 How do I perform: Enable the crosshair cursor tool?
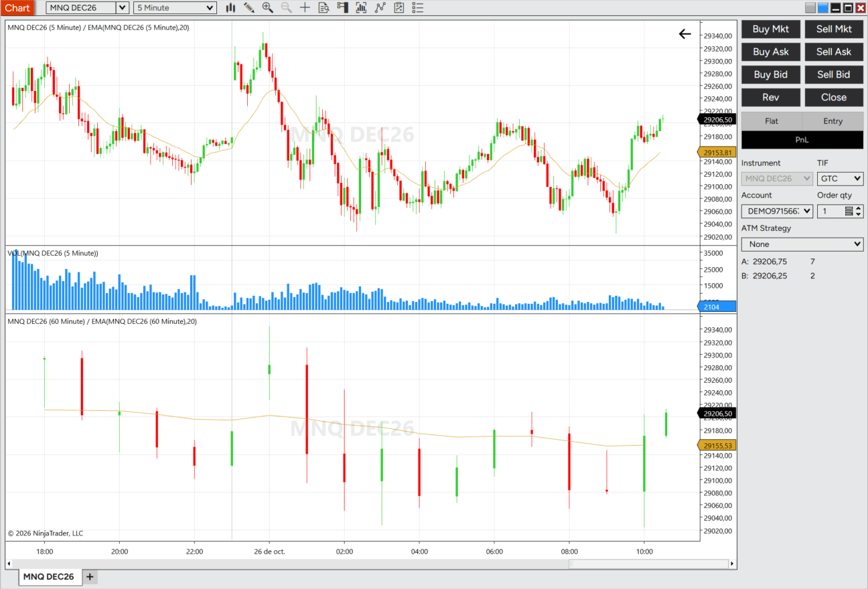[x=305, y=8]
